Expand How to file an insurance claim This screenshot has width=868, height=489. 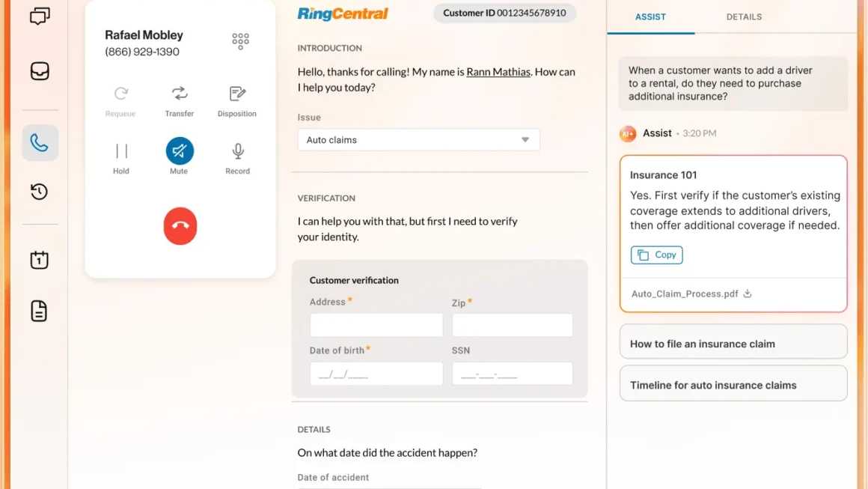click(733, 344)
